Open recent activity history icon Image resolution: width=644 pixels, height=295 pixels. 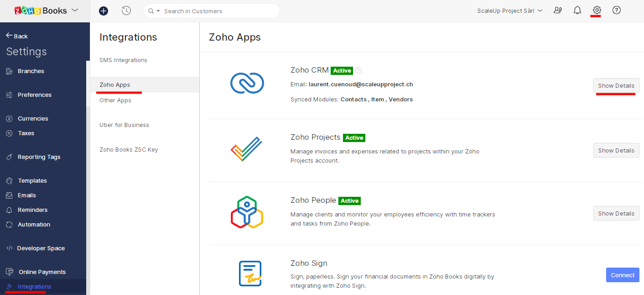pyautogui.click(x=126, y=11)
